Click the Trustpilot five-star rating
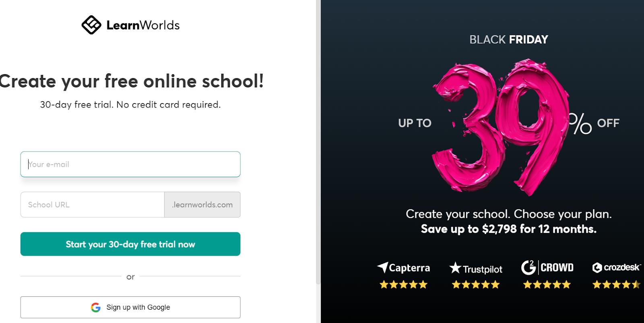Screen dimensions: 644x323 [475, 285]
